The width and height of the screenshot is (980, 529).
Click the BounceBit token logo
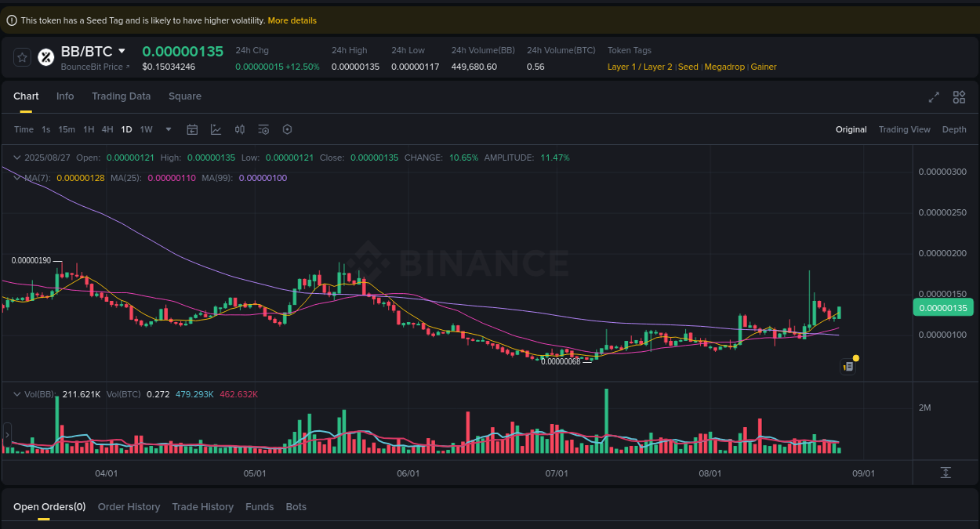coord(45,56)
